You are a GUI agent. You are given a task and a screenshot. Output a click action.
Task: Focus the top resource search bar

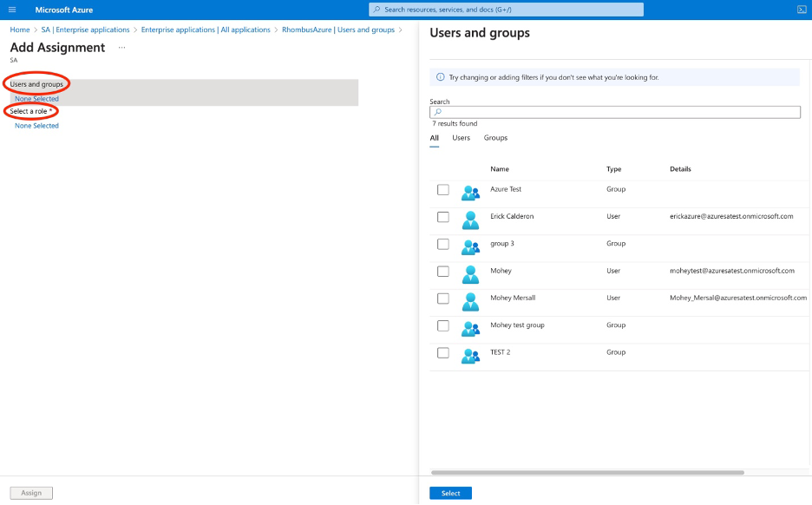(506, 10)
